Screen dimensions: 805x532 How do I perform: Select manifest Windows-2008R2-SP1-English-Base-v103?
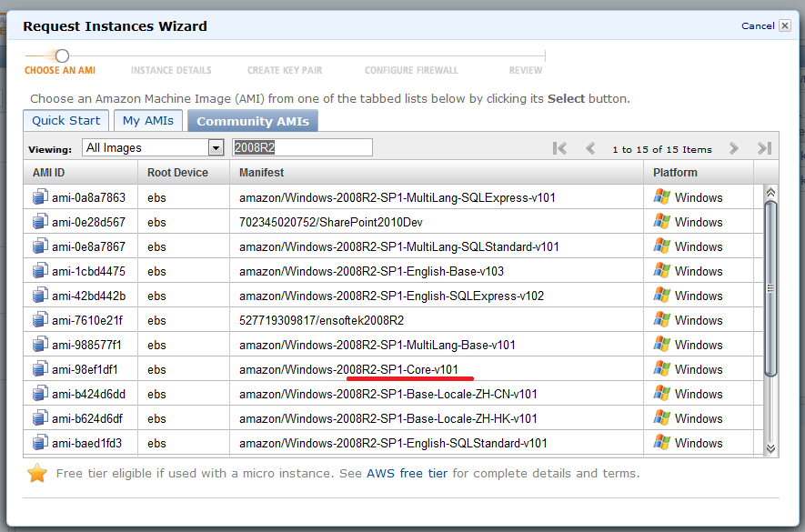[371, 271]
